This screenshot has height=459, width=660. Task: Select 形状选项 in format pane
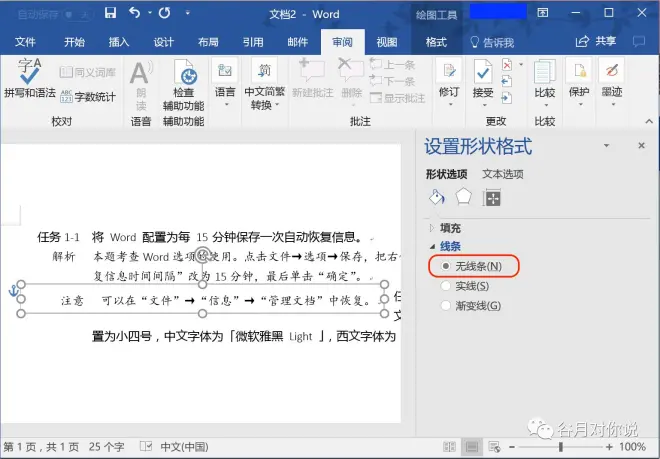tap(447, 174)
